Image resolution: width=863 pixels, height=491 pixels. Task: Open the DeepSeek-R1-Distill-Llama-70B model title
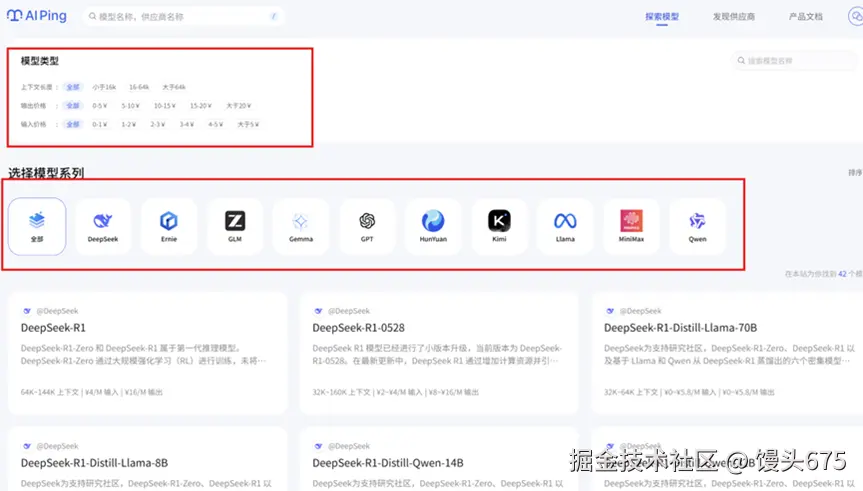[680, 328]
